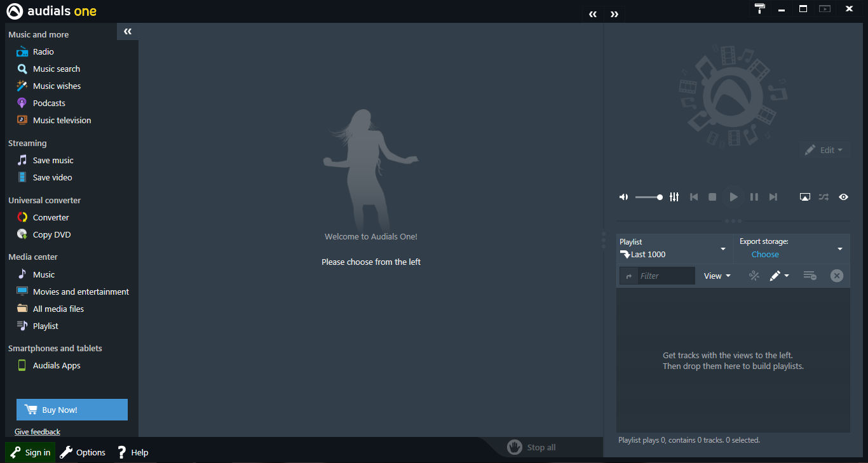Click the remove-from-playlist icon
The height and width of the screenshot is (463, 868).
810,276
